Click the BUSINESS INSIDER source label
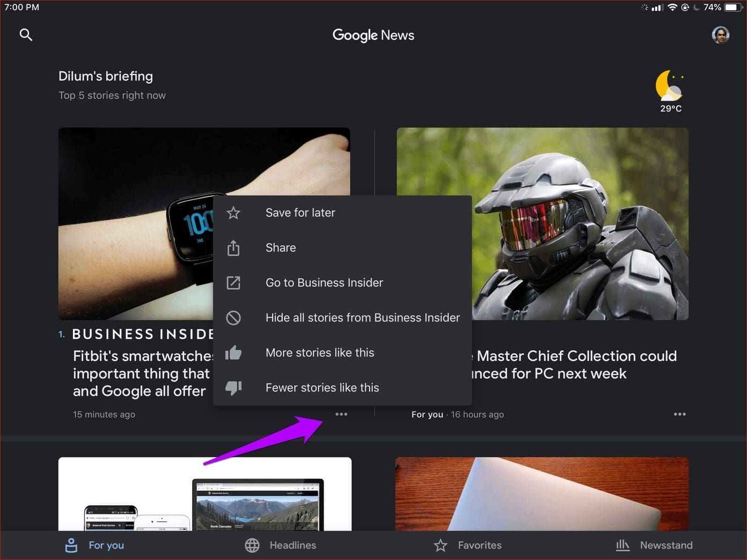This screenshot has height=560, width=747. point(143,334)
